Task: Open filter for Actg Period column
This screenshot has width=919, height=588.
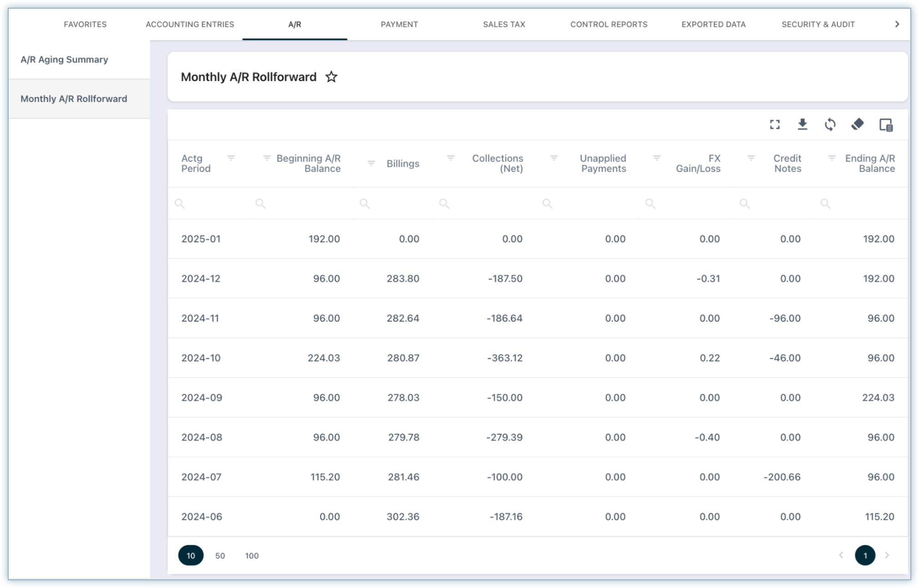Action: tap(231, 158)
